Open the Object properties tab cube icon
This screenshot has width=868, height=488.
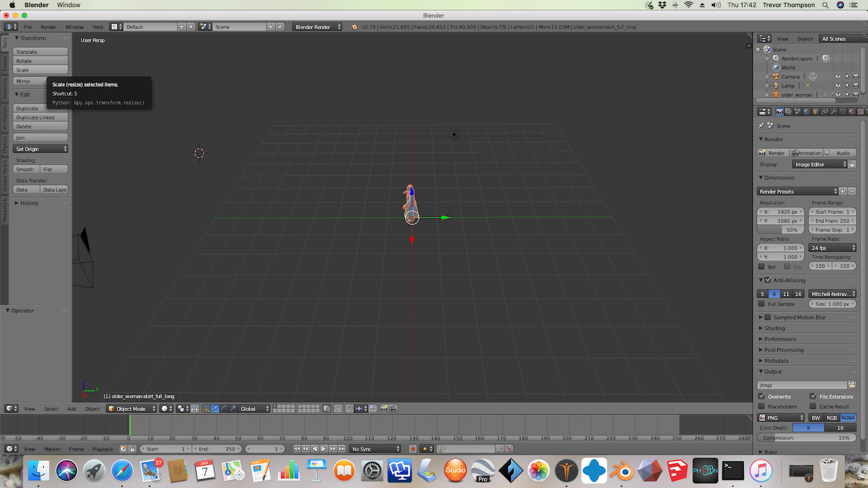(x=815, y=111)
